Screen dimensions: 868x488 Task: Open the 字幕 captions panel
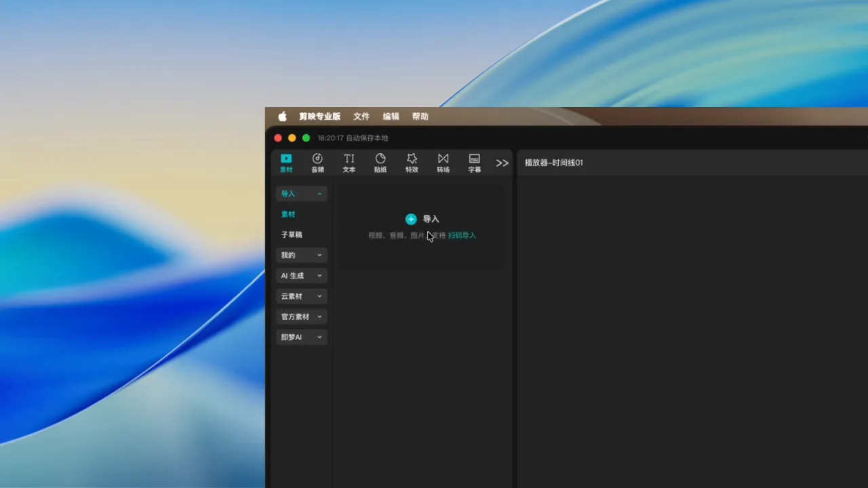[475, 163]
